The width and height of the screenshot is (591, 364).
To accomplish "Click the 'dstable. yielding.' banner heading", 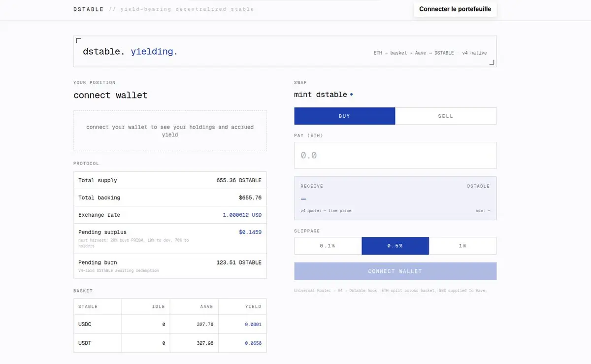I will point(130,51).
